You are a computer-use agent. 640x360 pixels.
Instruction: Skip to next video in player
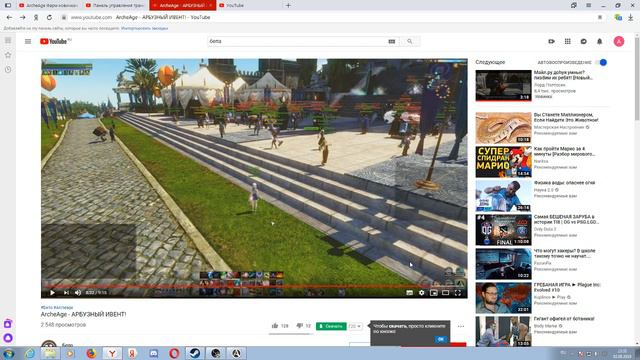66,292
